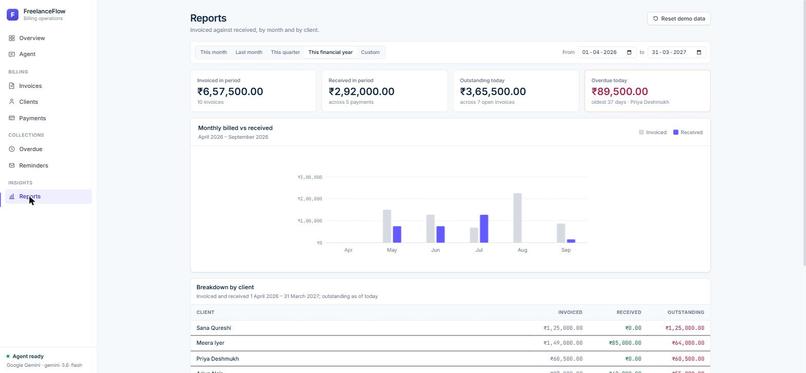Click the Clients person icon
The width and height of the screenshot is (806, 373).
click(12, 102)
